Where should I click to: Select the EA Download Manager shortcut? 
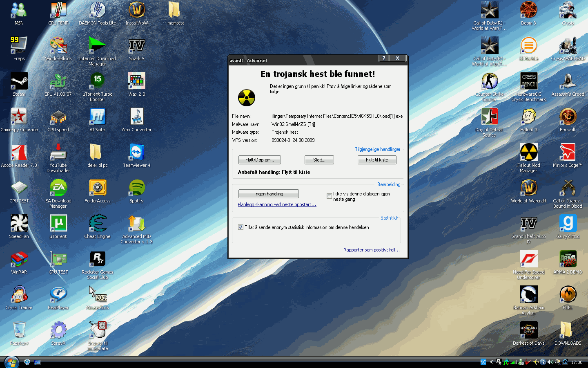pos(58,193)
